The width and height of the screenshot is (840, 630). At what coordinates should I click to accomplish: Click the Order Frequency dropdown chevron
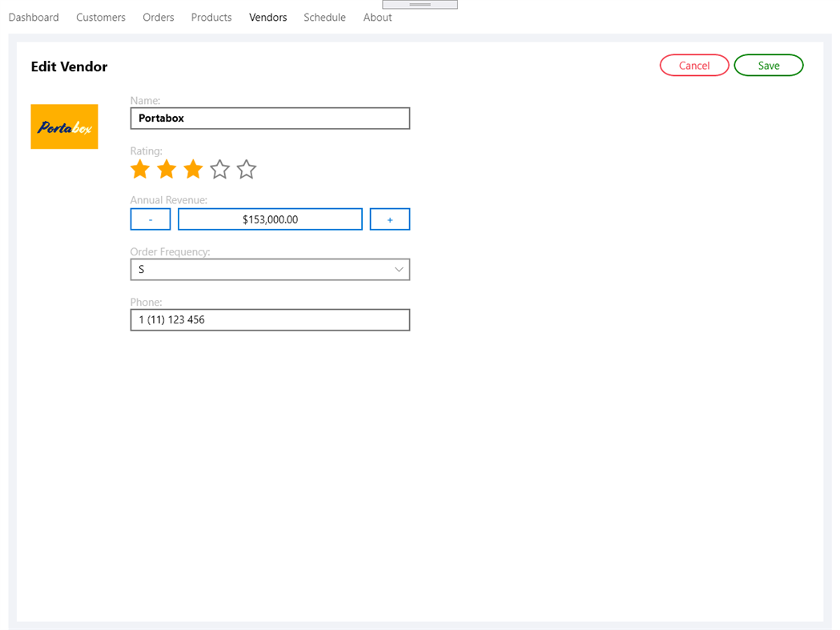click(399, 269)
